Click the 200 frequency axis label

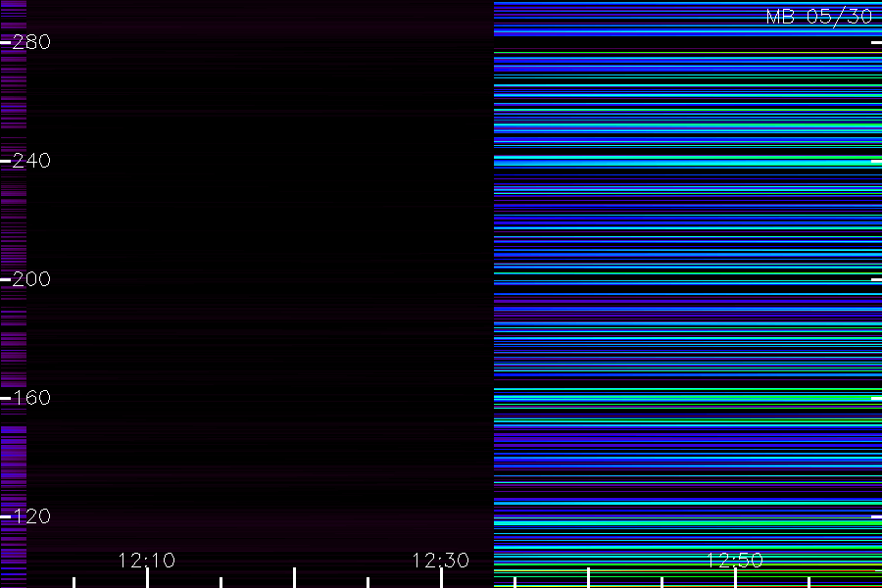pos(31,279)
